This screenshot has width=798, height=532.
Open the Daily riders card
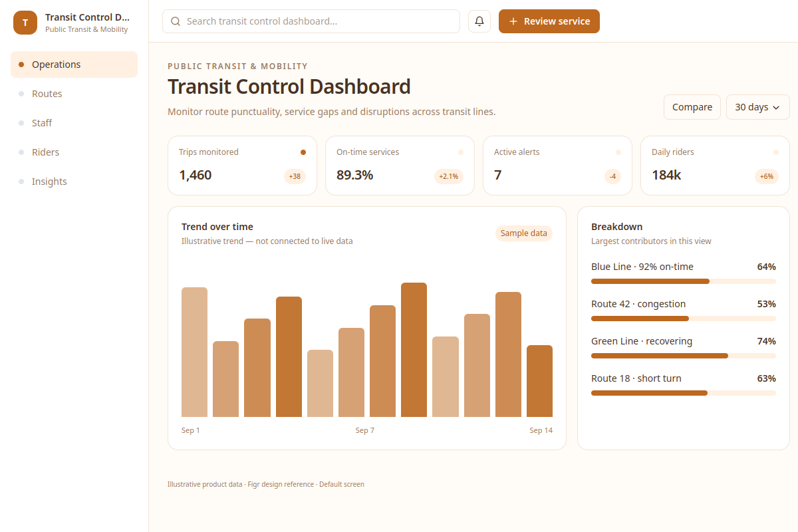coord(715,166)
